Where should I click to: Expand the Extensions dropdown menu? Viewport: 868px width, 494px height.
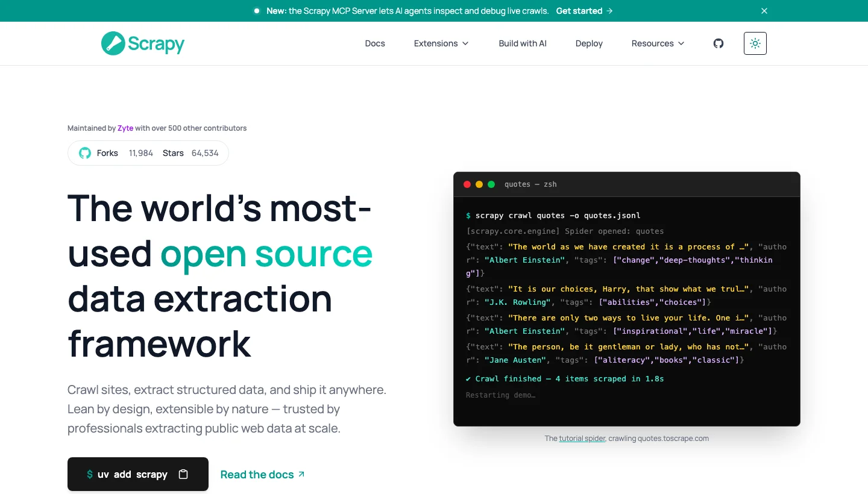pos(441,43)
